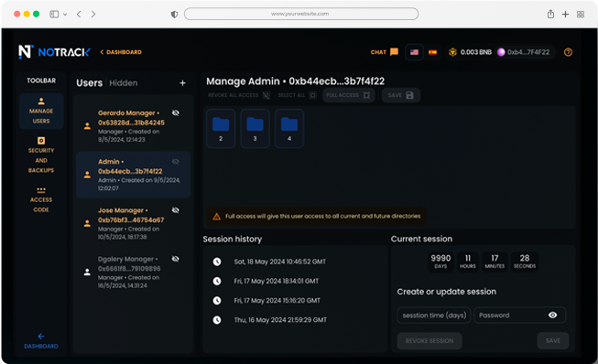Show browser tab overview grid
The height and width of the screenshot is (364, 598).
pyautogui.click(x=580, y=14)
